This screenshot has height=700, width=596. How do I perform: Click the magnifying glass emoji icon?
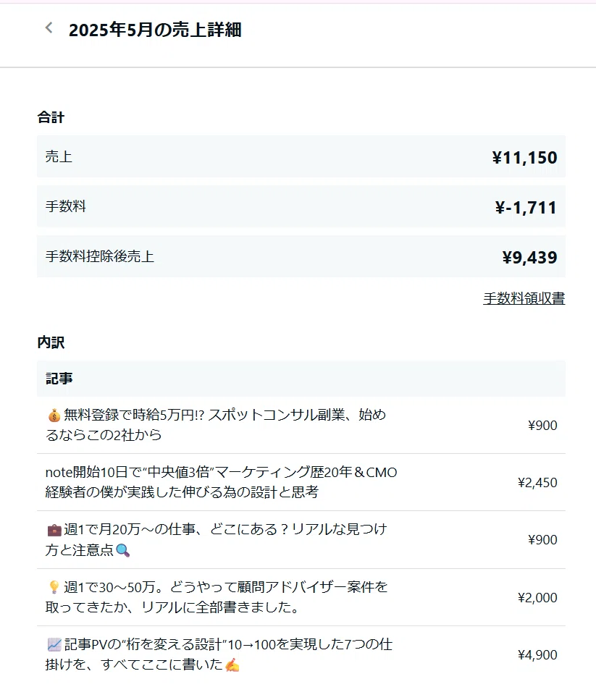click(123, 550)
